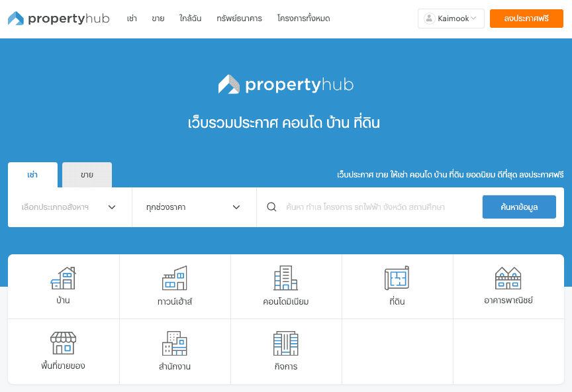Open the โครงการทั้งหมด navigation item
This screenshot has height=392, width=572.
303,19
